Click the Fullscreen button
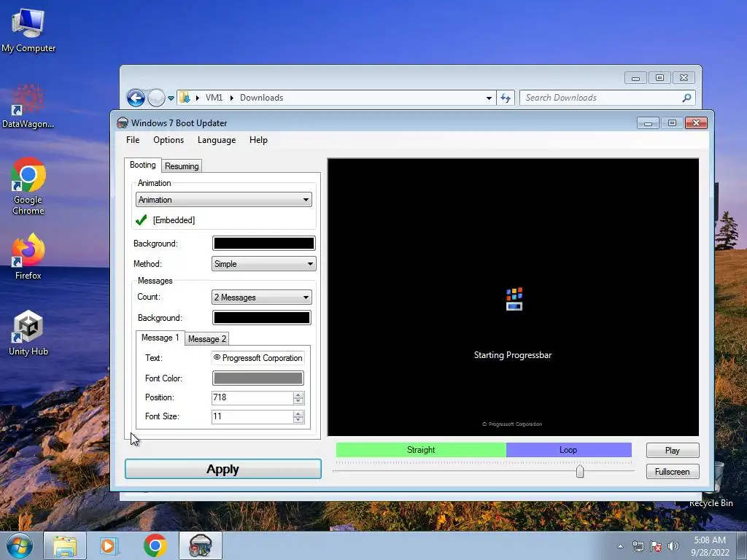Screen dimensions: 747x560 point(673,472)
